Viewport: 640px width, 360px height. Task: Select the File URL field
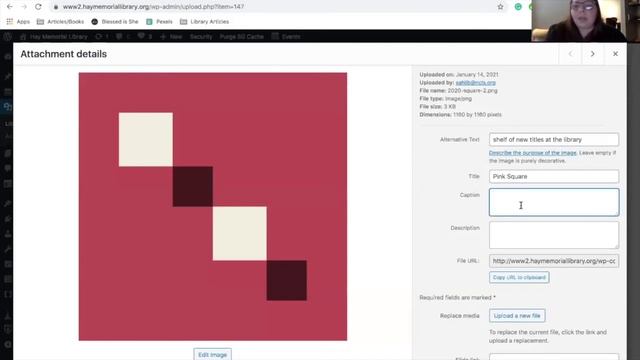pos(554,261)
